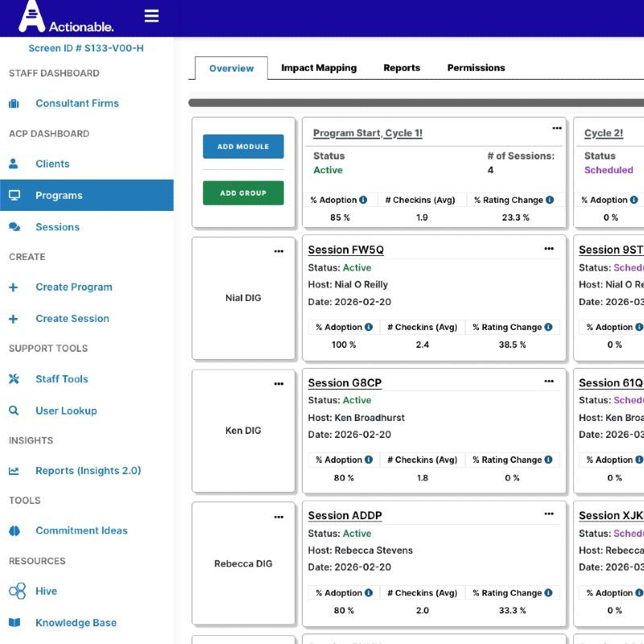Open the three-dot menu for Session G8CP
Screen dimensions: 644x644
[549, 381]
